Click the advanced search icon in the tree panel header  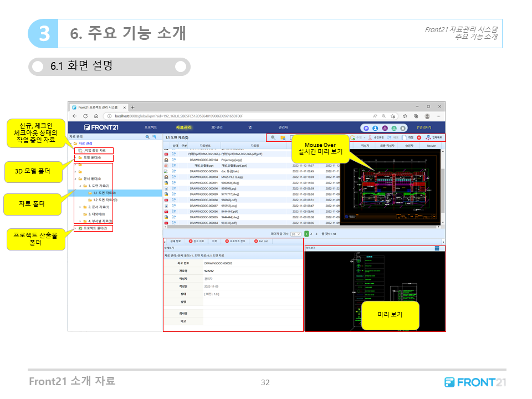(154, 137)
